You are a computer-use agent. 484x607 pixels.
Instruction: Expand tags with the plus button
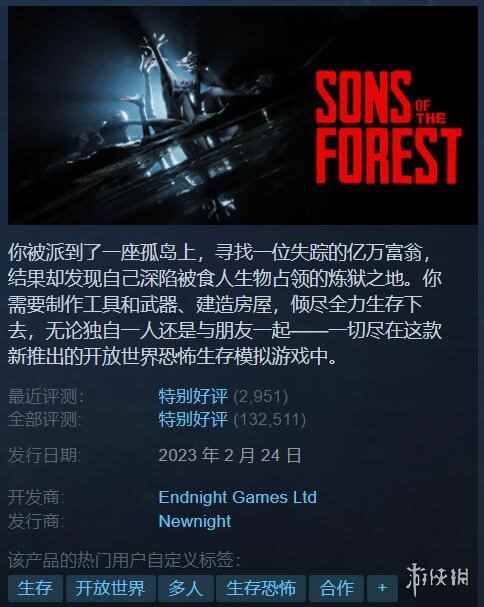382,588
